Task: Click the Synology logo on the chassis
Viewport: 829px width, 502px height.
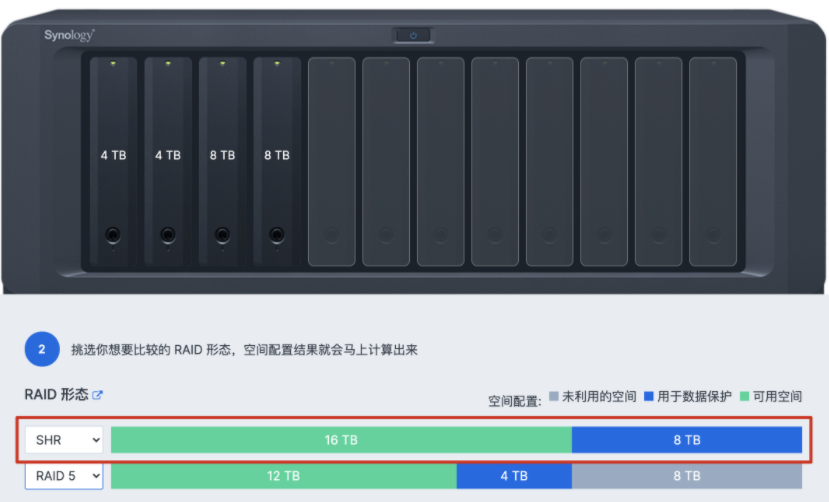Action: tap(69, 36)
